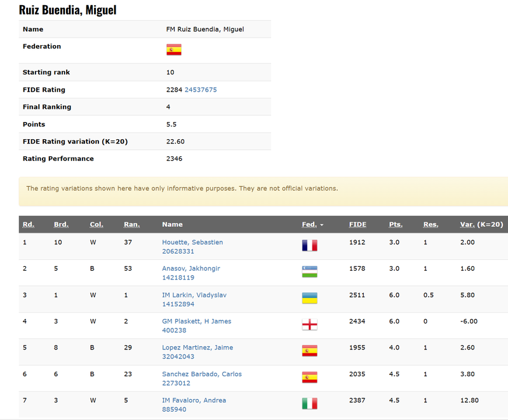
Task: Open FIDE ID link 24537675
Action: pyautogui.click(x=201, y=90)
